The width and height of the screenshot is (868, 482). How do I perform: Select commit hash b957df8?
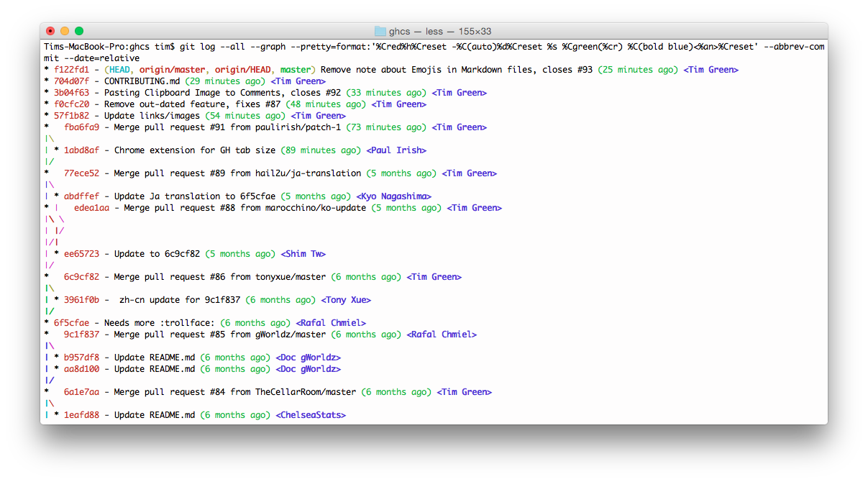tap(81, 358)
